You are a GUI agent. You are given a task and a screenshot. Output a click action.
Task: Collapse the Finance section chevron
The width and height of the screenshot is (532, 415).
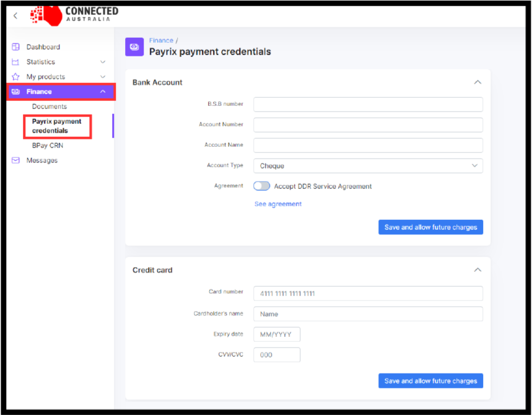click(x=103, y=92)
